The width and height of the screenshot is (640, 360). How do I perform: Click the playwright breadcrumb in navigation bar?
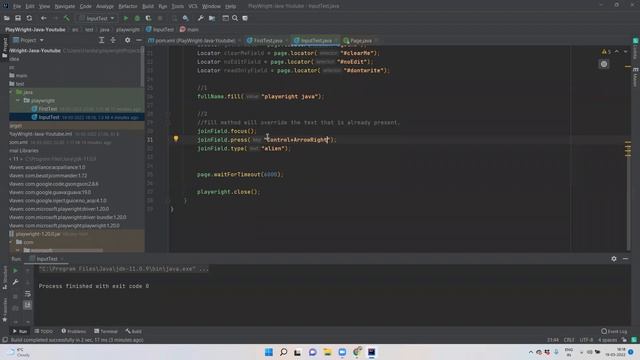(x=128, y=29)
